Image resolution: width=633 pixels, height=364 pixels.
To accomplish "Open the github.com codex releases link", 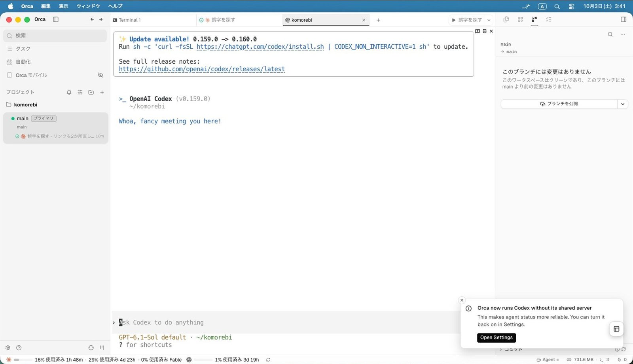I will coord(202,69).
